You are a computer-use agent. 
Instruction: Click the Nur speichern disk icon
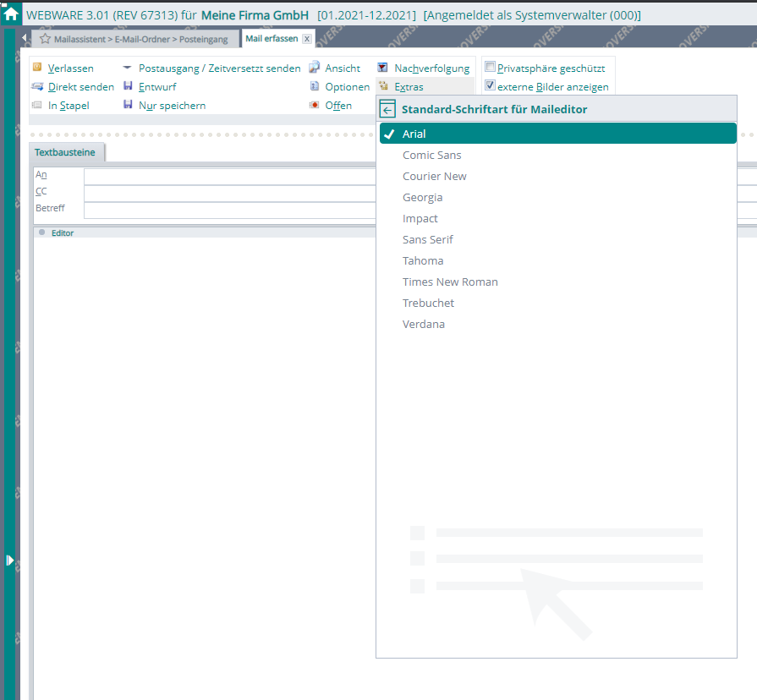pos(128,105)
